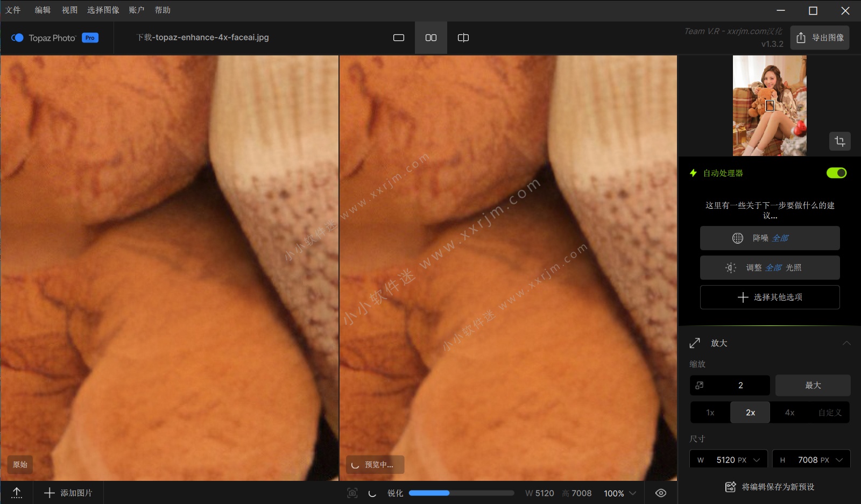The width and height of the screenshot is (861, 504).
Task: Open the crop tool beside the navigator thumbnail
Action: tap(840, 141)
